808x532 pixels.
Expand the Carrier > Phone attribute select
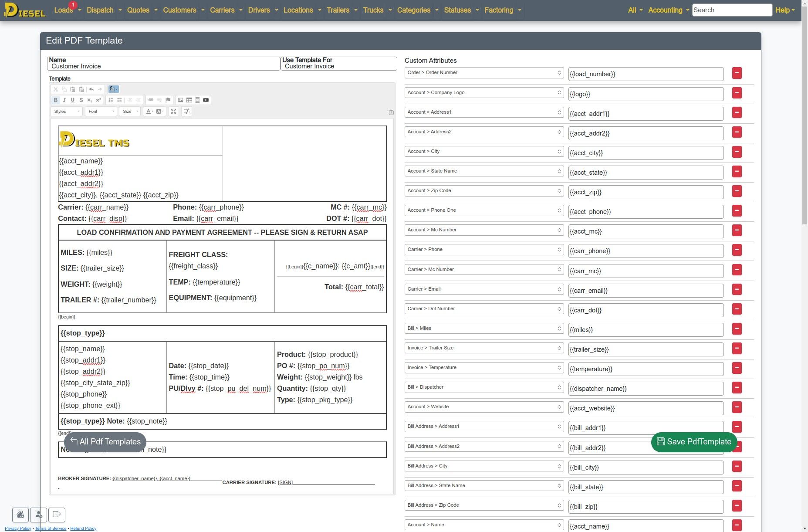(x=484, y=250)
